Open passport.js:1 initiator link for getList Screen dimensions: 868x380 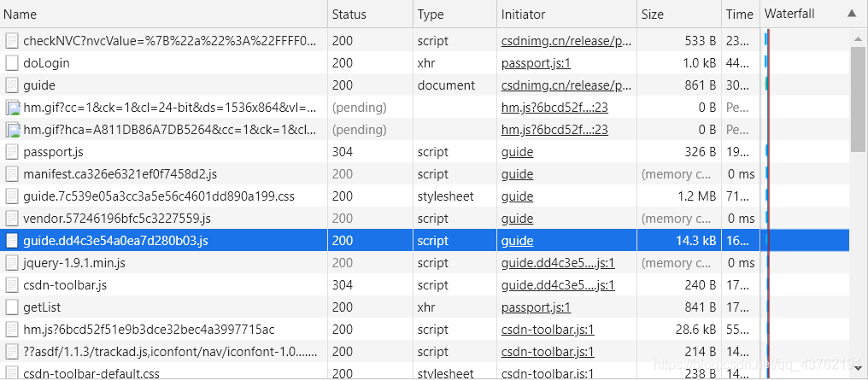click(x=536, y=307)
